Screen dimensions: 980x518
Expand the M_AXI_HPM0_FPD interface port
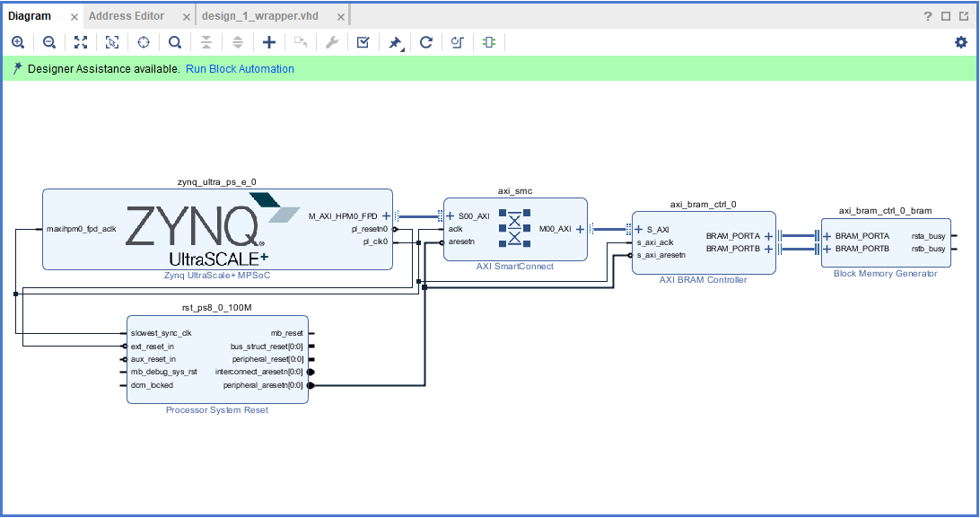[386, 215]
